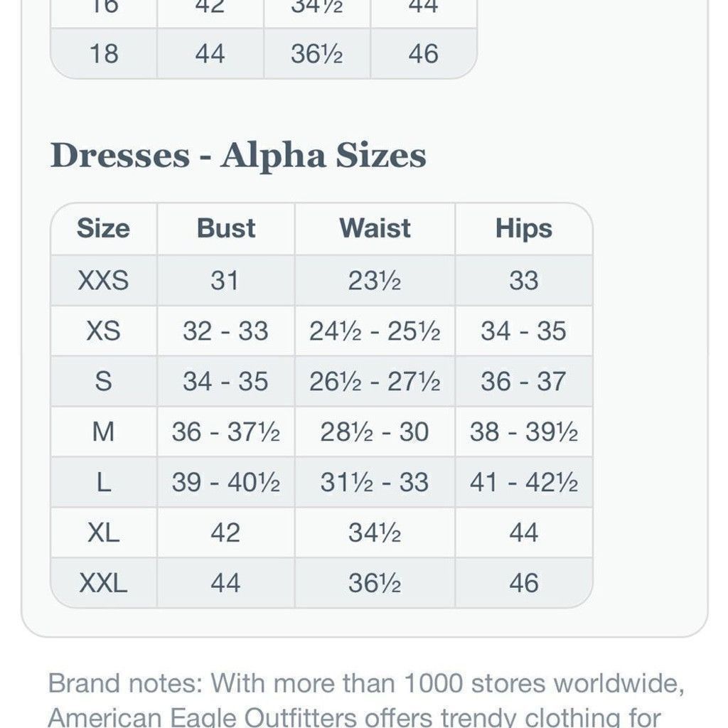728x728 pixels.
Task: Select the S waist value 26½ - 27½
Action: tap(375, 382)
